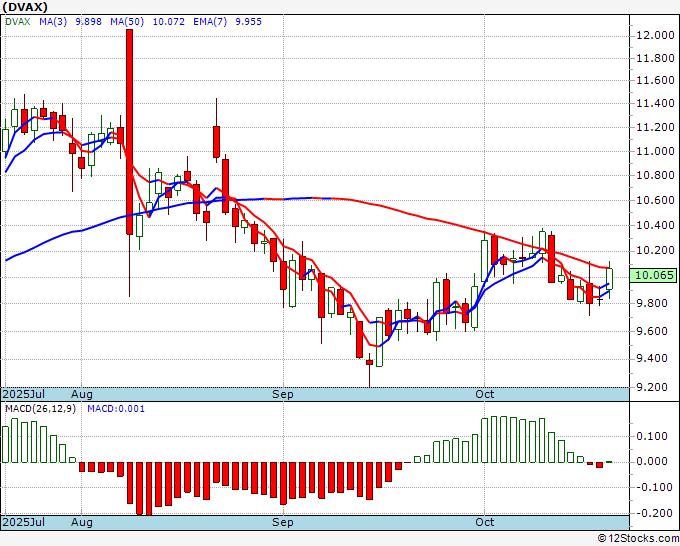Click the 10.400 price axis label
Image resolution: width=680 pixels, height=546 pixels.
pyautogui.click(x=655, y=225)
